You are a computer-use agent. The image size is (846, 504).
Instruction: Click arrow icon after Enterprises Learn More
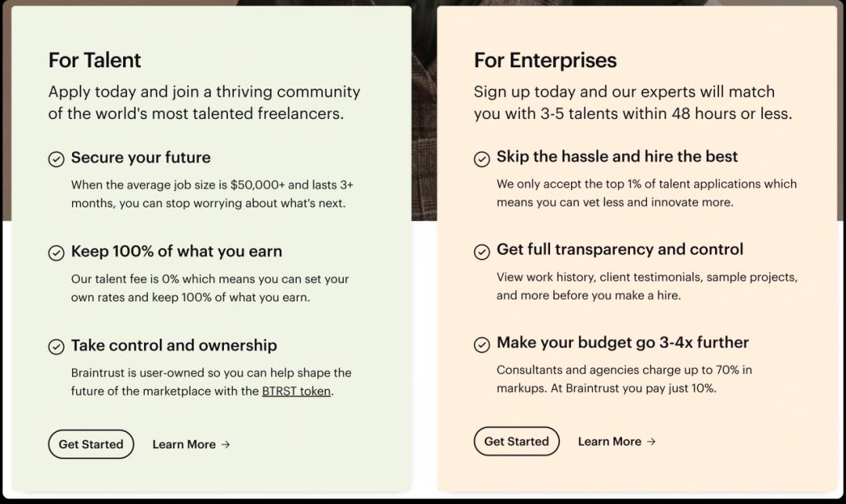[651, 441]
